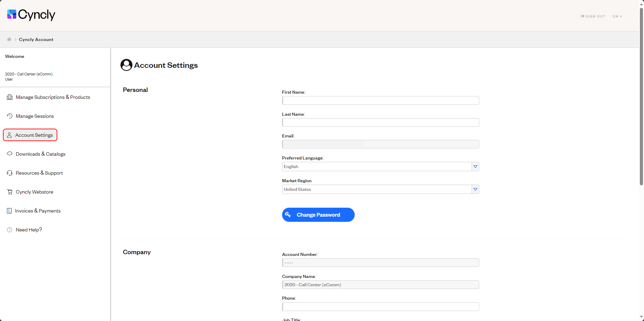Click the Change Password button

tap(318, 215)
